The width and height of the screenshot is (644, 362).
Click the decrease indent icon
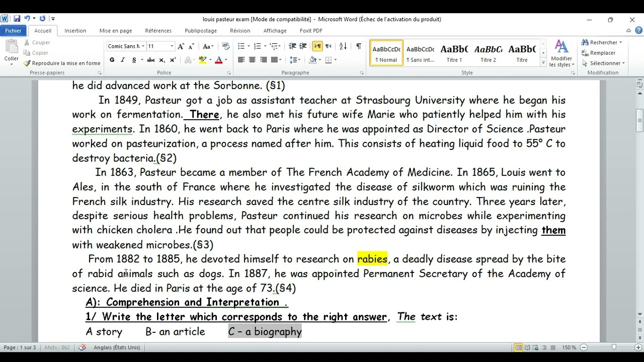(292, 46)
